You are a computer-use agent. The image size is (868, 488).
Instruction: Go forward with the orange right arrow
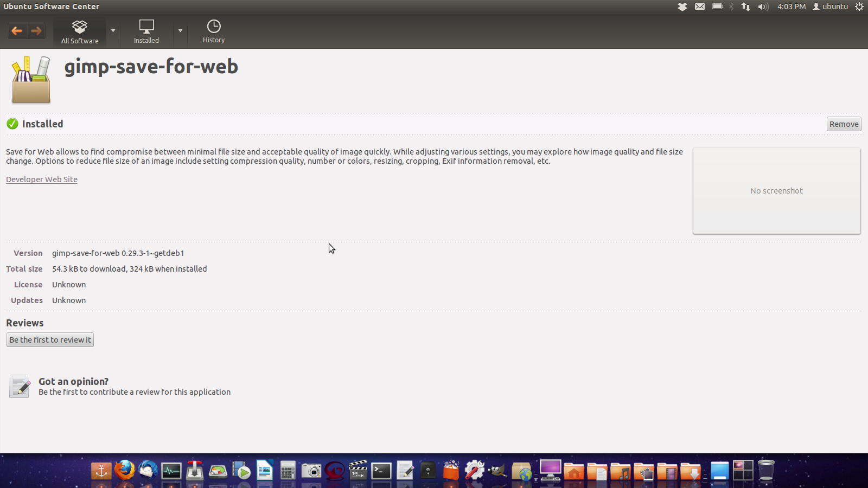(36, 31)
